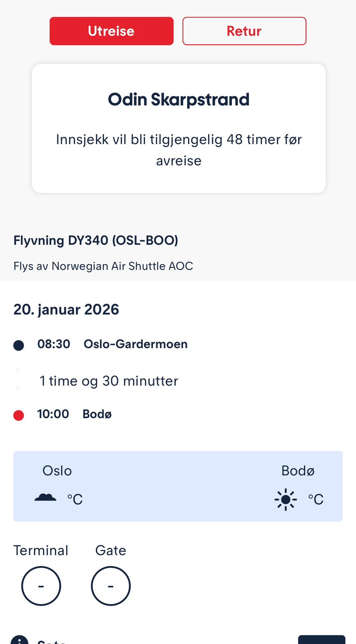This screenshot has height=644, width=356.
Task: Tap the cloudy weather icon for Oslo
Action: [46, 497]
